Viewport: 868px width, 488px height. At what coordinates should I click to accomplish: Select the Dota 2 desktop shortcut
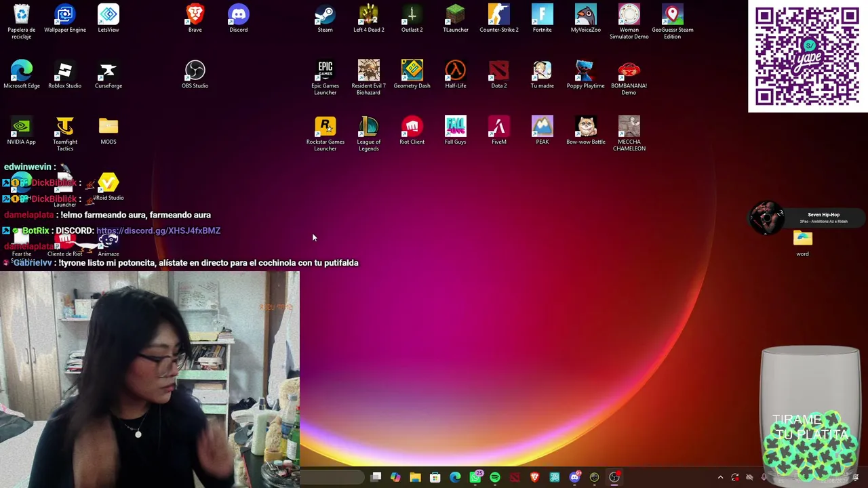pos(499,75)
